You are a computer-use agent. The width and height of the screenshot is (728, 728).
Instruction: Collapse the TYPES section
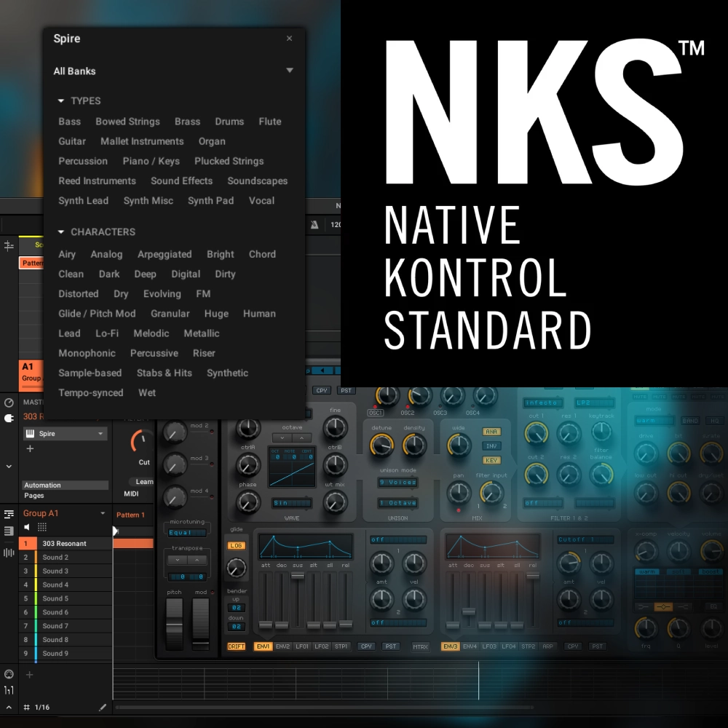[x=61, y=101]
